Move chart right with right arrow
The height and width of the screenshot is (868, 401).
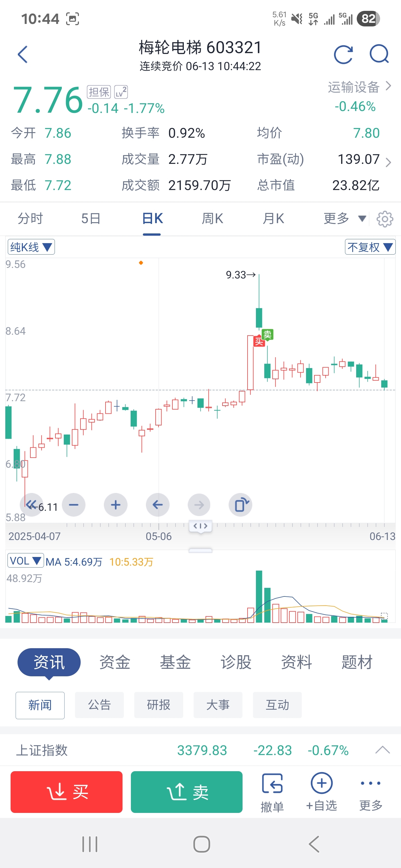pos(199,504)
